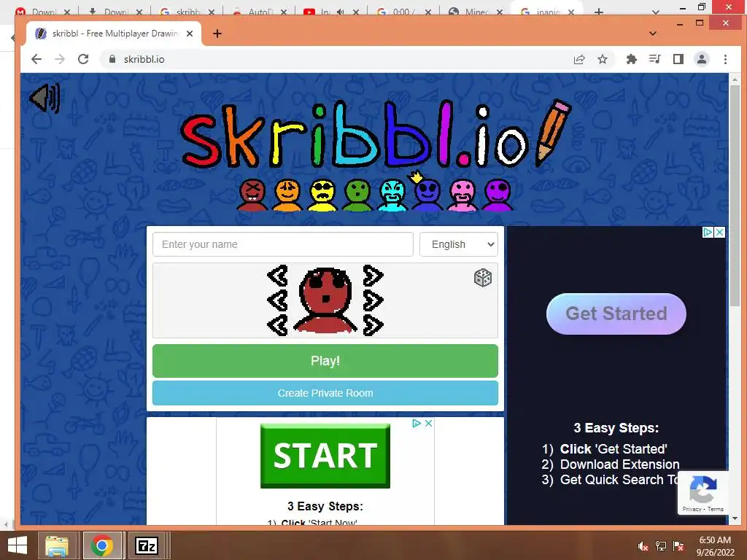This screenshot has width=747, height=560.
Task: Mute the skribbl.io sound speaker icon
Action: tap(44, 98)
